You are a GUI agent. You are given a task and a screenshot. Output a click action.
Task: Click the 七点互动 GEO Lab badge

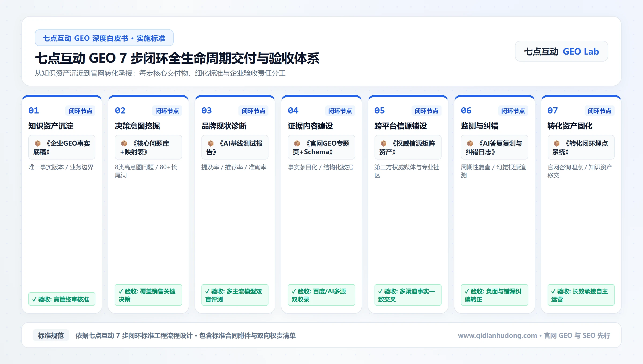point(561,51)
